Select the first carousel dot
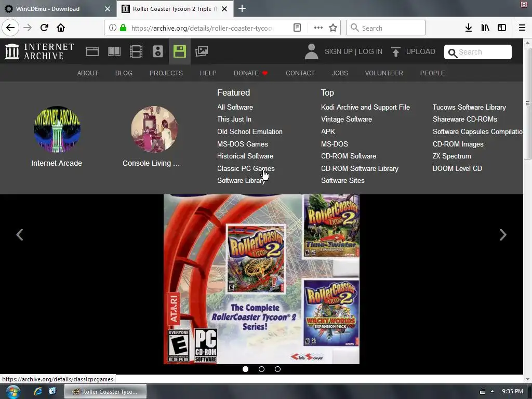 point(245,369)
